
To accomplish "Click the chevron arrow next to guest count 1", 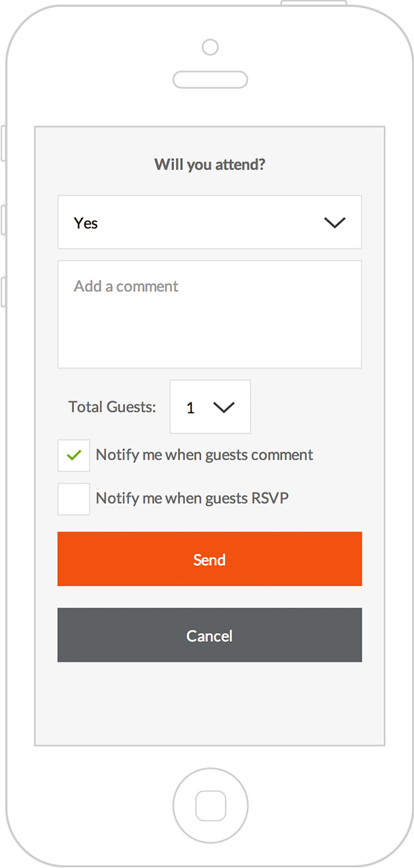I will coord(224,407).
